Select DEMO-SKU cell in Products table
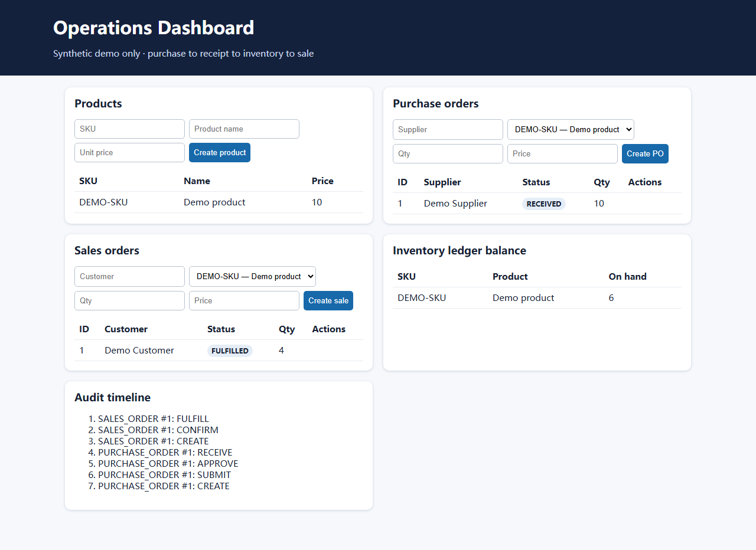The width and height of the screenshot is (756, 550). [x=103, y=202]
